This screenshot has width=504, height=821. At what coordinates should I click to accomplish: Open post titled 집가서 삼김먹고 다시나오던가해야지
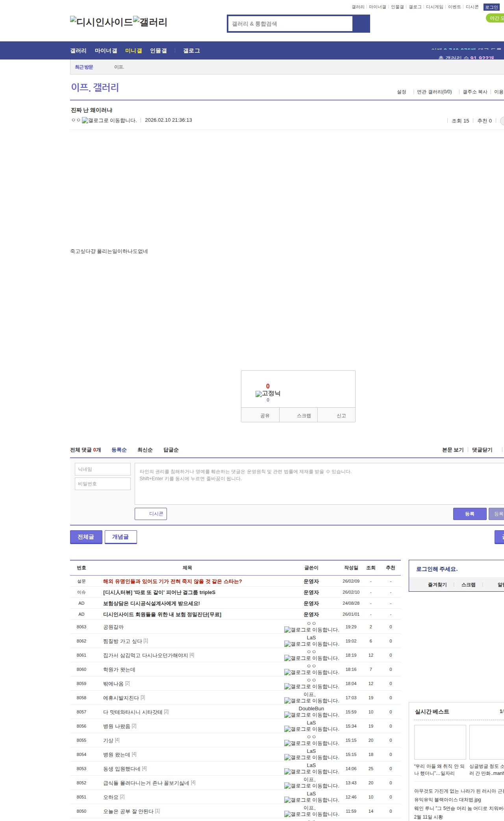146,656
